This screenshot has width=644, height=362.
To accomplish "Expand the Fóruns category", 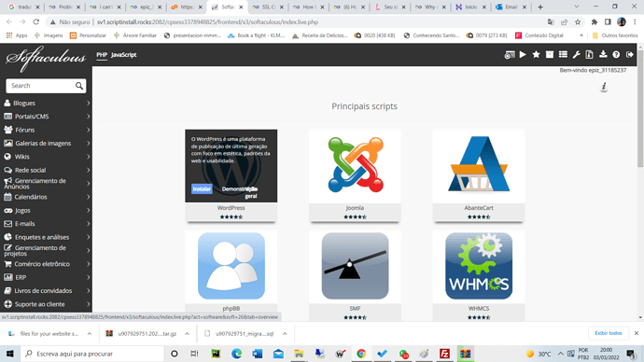I will pyautogui.click(x=46, y=130).
